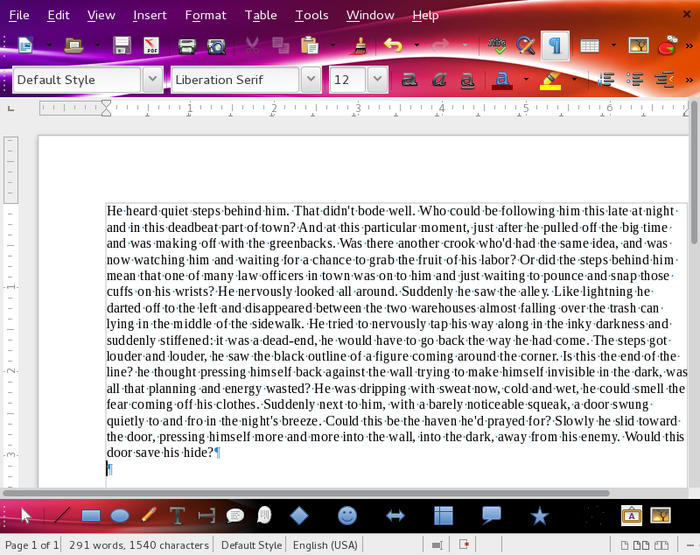Select the Vertical Callouts tool

click(264, 515)
